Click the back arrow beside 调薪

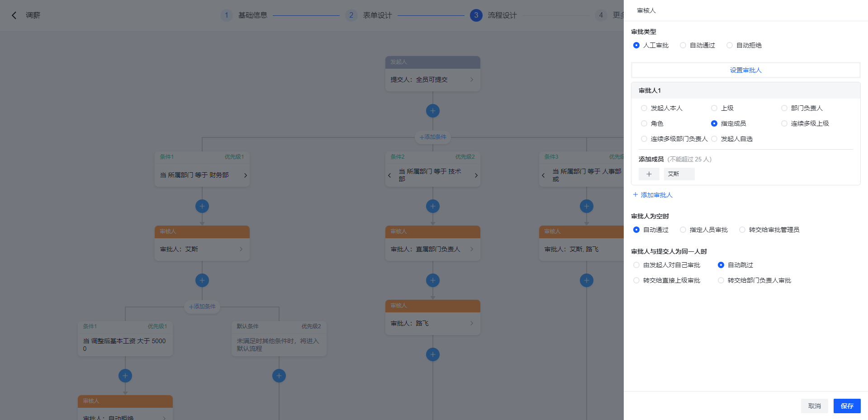(14, 15)
